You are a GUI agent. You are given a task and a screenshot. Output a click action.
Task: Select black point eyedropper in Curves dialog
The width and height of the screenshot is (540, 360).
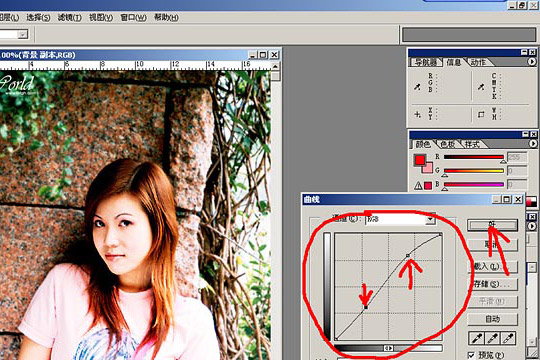477,338
